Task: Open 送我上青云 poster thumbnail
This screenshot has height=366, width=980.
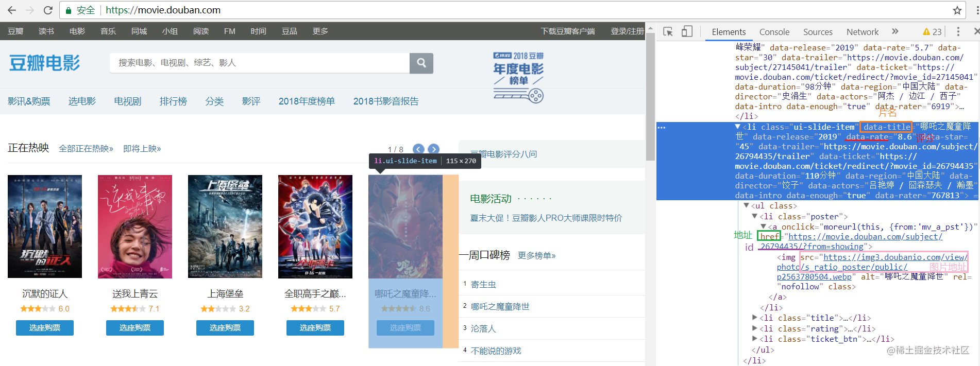Action: pos(135,226)
